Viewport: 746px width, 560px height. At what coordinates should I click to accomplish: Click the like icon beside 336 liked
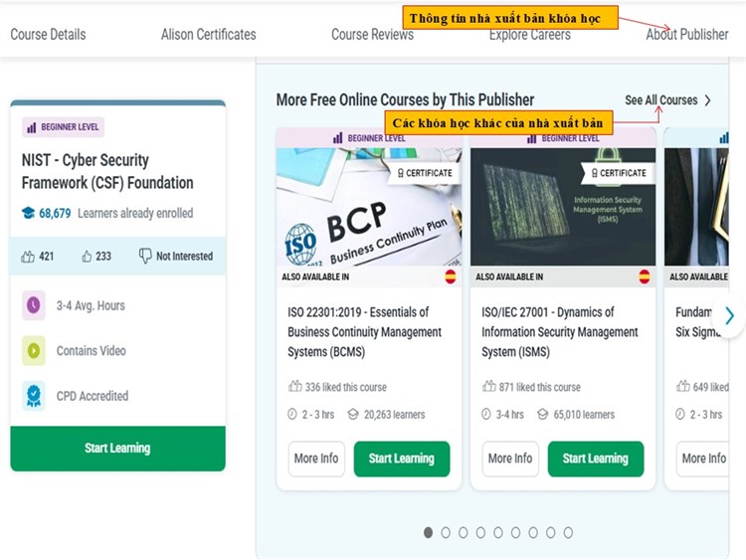pyautogui.click(x=295, y=386)
